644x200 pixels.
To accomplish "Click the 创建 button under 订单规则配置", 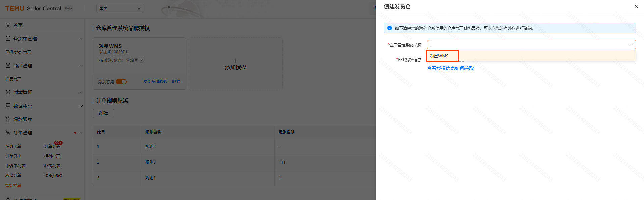I will [x=103, y=113].
